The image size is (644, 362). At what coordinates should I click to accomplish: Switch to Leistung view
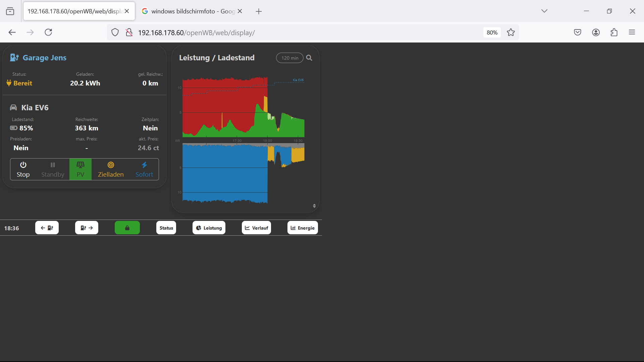pos(209,228)
